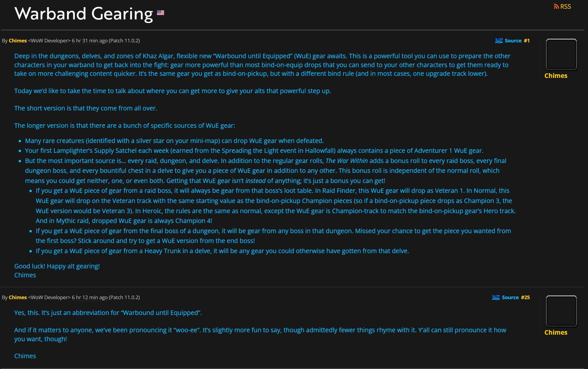Viewport: 588px width, 369px height.
Task: Click the Warband Gearing page title
Action: coord(84,14)
